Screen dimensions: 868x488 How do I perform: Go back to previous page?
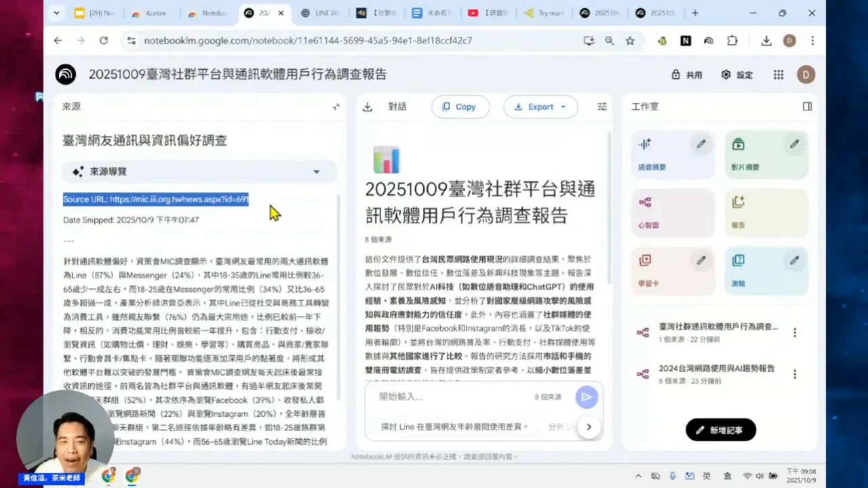pyautogui.click(x=58, y=41)
